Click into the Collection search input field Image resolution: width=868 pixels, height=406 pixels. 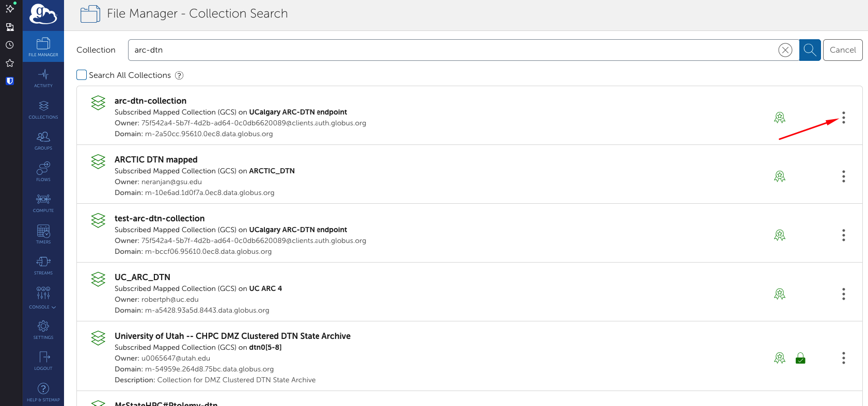tap(449, 50)
